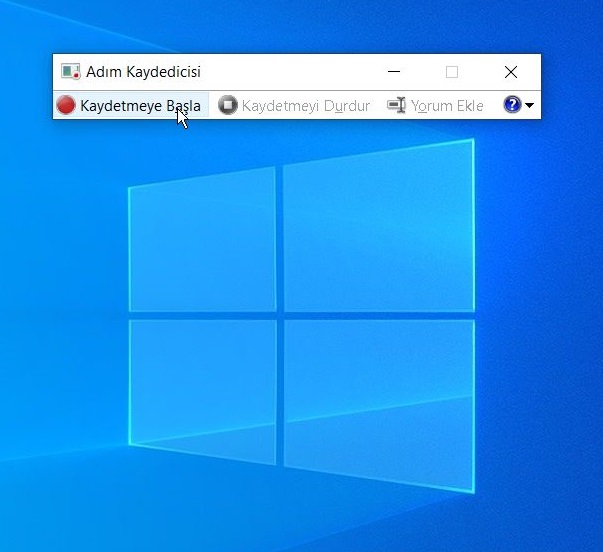Click the red record circle icon

(x=66, y=105)
